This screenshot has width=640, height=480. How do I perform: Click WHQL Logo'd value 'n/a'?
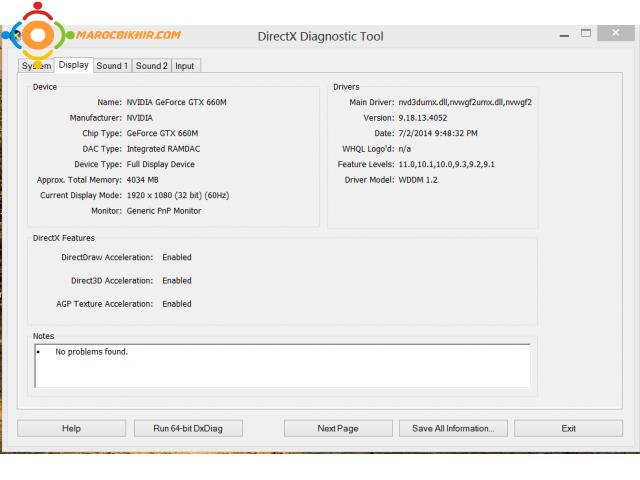[x=404, y=149]
